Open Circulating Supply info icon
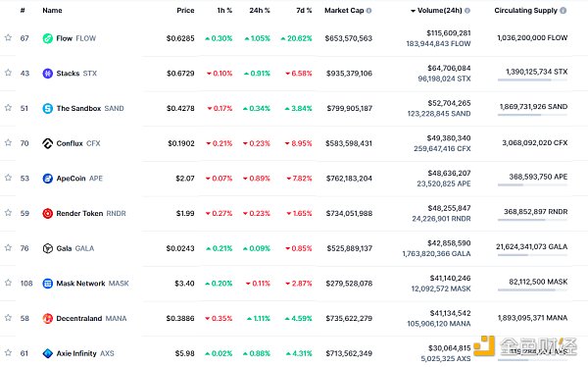588x367 pixels. (563, 11)
